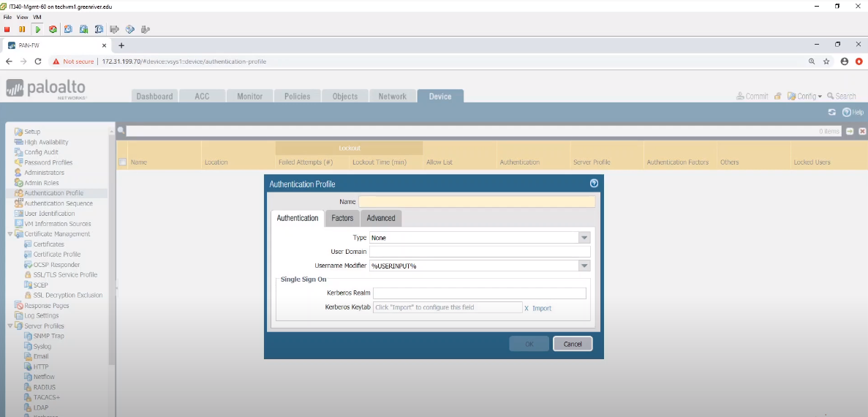
Task: Click the X clear button beside Import
Action: 527,308
